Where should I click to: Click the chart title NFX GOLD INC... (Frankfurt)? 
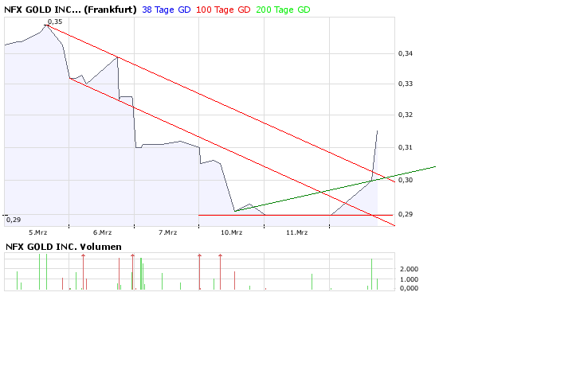coord(70,10)
